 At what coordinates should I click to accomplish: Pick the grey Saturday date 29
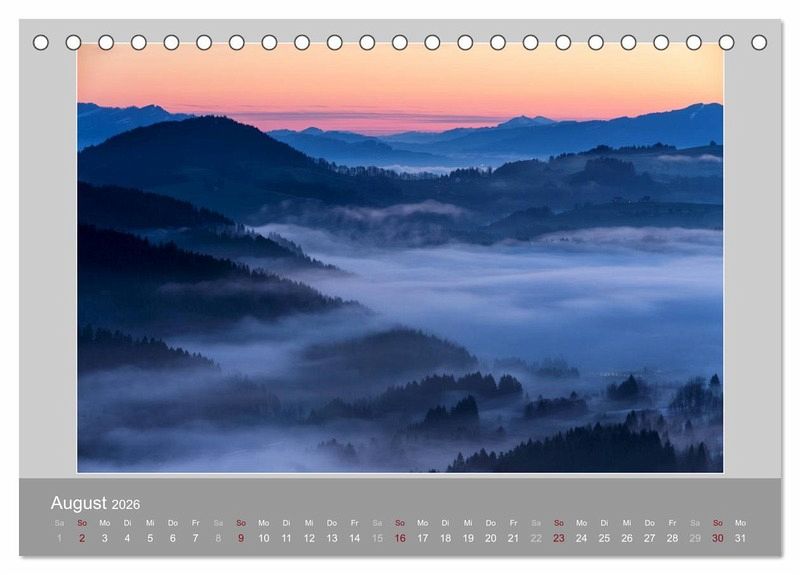695,538
